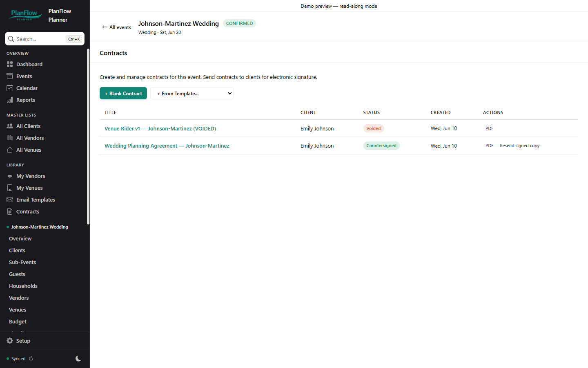This screenshot has height=368, width=588.
Task: Click Resend signed copy
Action: tap(519, 146)
